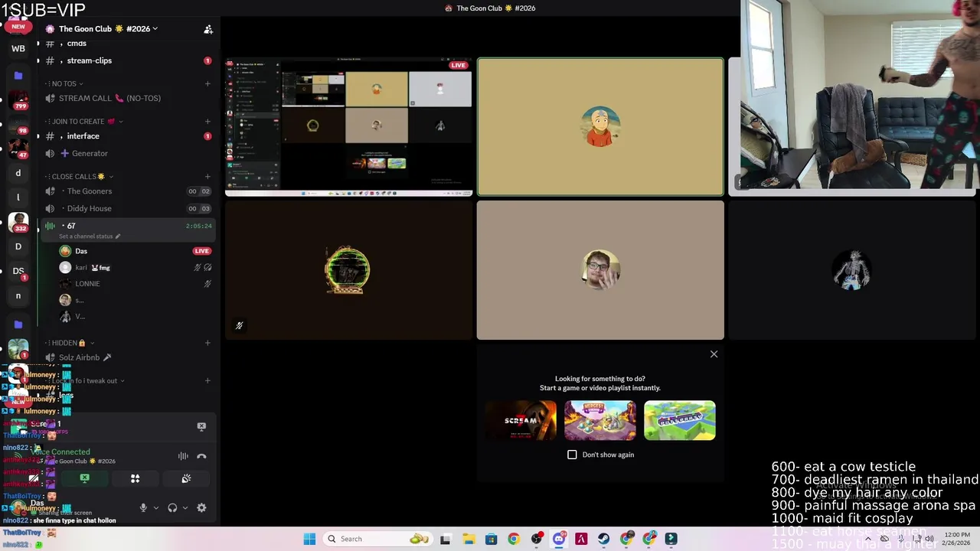Add a channel to JOIN TO CREATE category
Image resolution: width=980 pixels, height=551 pixels.
207,122
